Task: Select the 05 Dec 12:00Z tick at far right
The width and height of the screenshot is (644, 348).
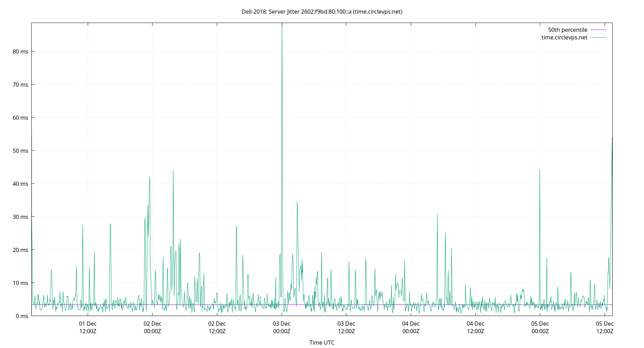Action: click(x=606, y=327)
